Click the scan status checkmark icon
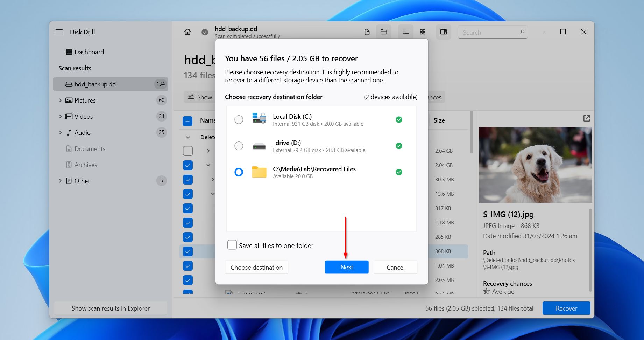 click(x=205, y=32)
